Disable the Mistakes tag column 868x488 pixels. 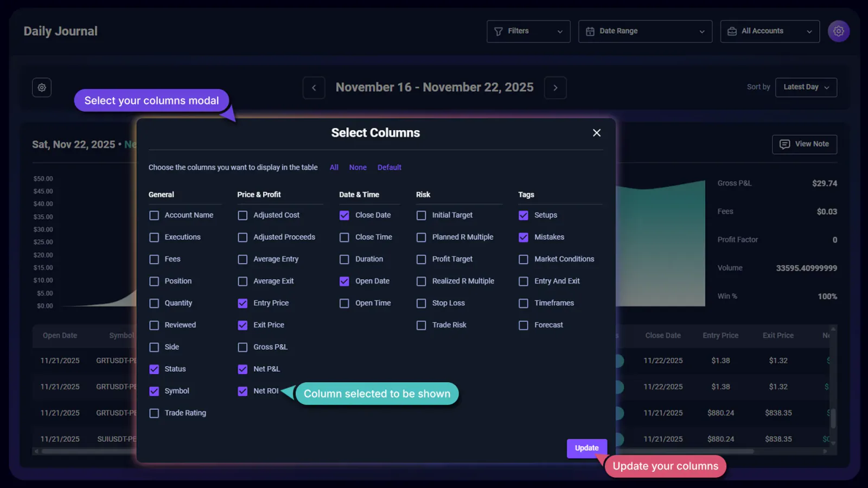[x=523, y=237]
